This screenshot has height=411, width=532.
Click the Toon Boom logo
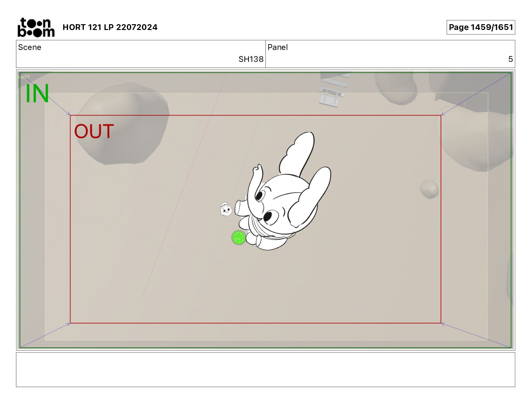pyautogui.click(x=36, y=27)
